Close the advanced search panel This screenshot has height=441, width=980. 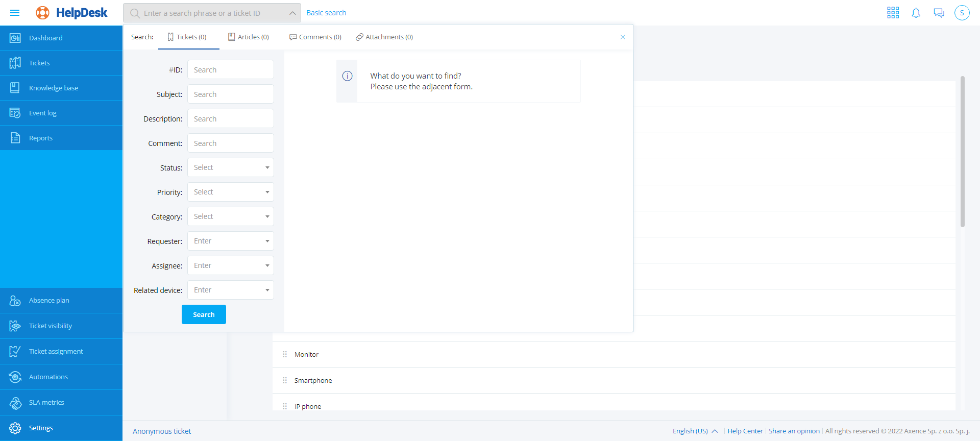tap(622, 37)
